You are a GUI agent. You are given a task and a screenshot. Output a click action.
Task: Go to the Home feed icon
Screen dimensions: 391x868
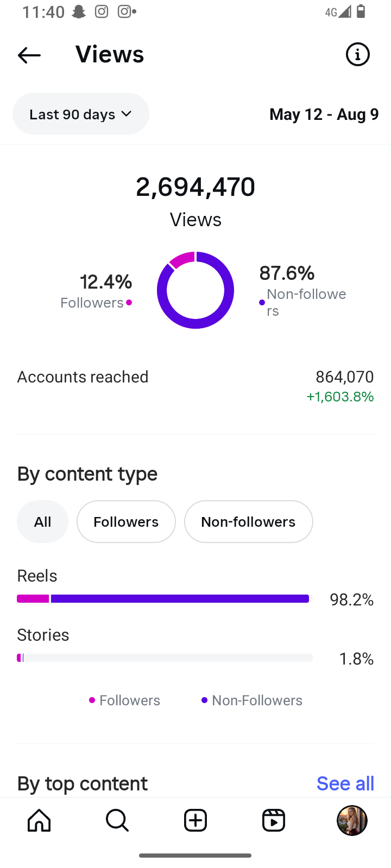[39, 820]
